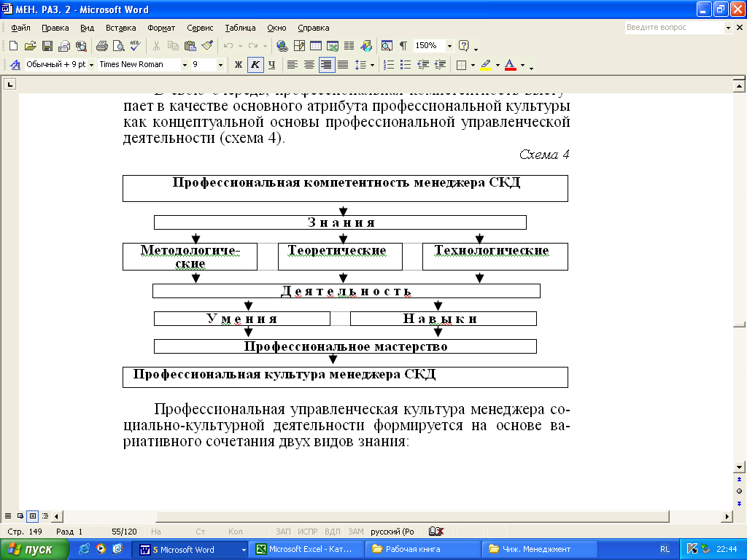Open Styles and Formatting pane icon
Viewport: 747px width, 560px height.
pos(15,65)
